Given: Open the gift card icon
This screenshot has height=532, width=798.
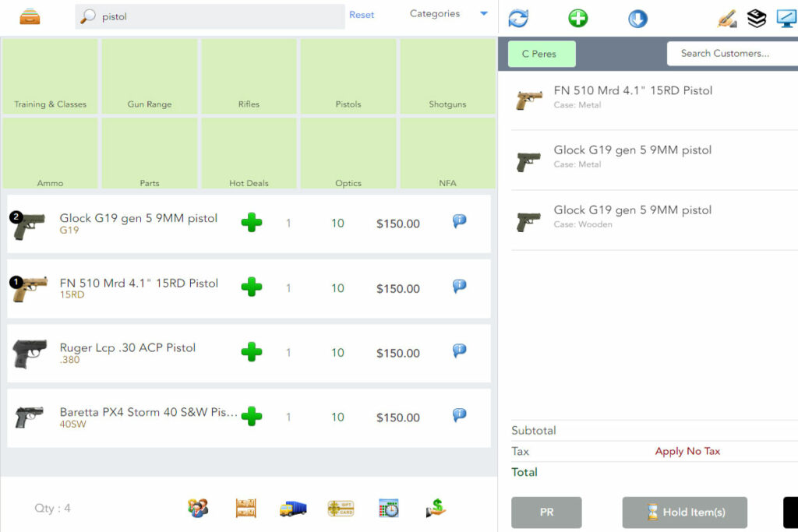Looking at the screenshot, I should pos(341,508).
